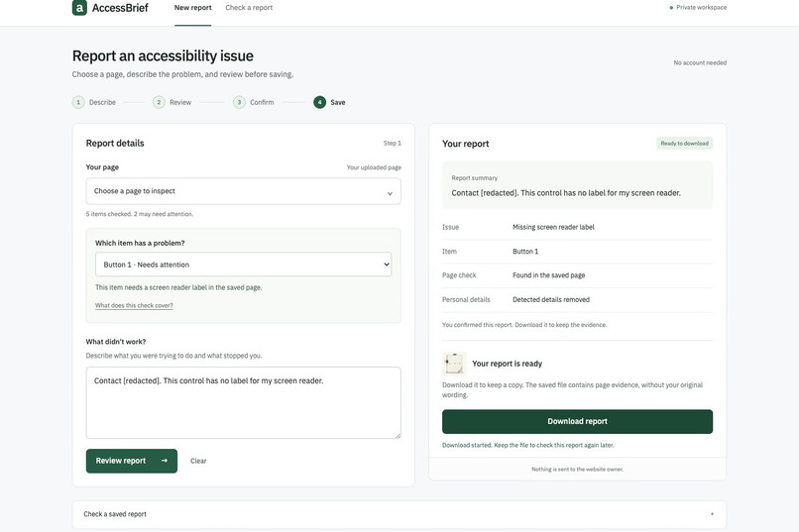Click the Detected details removed value
Image resolution: width=799 pixels, height=532 pixels.
point(551,300)
